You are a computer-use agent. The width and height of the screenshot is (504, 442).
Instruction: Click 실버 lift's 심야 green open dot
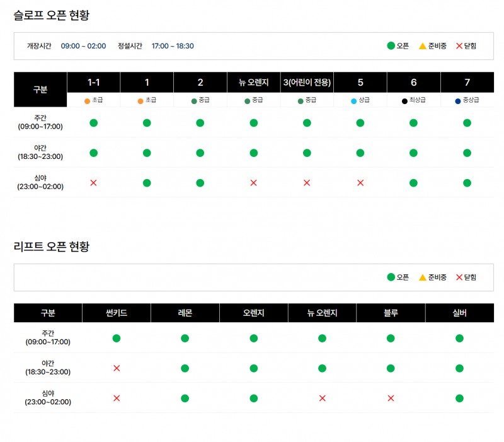pos(459,398)
